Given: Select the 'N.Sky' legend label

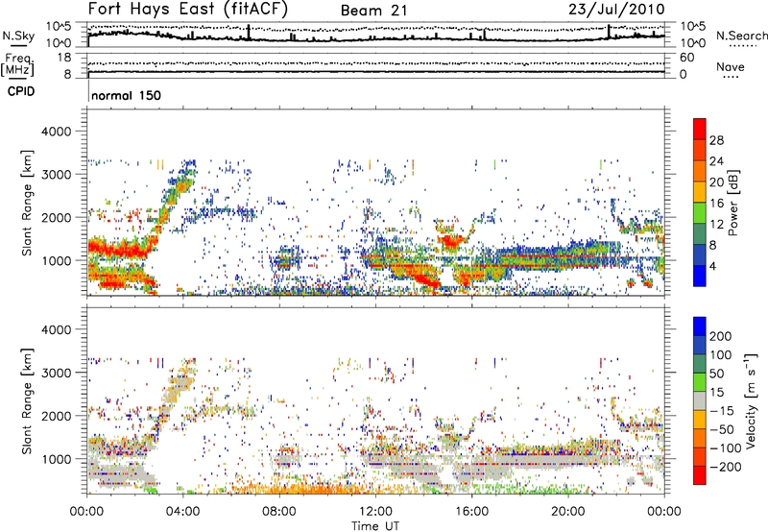Looking at the screenshot, I should pos(18,36).
